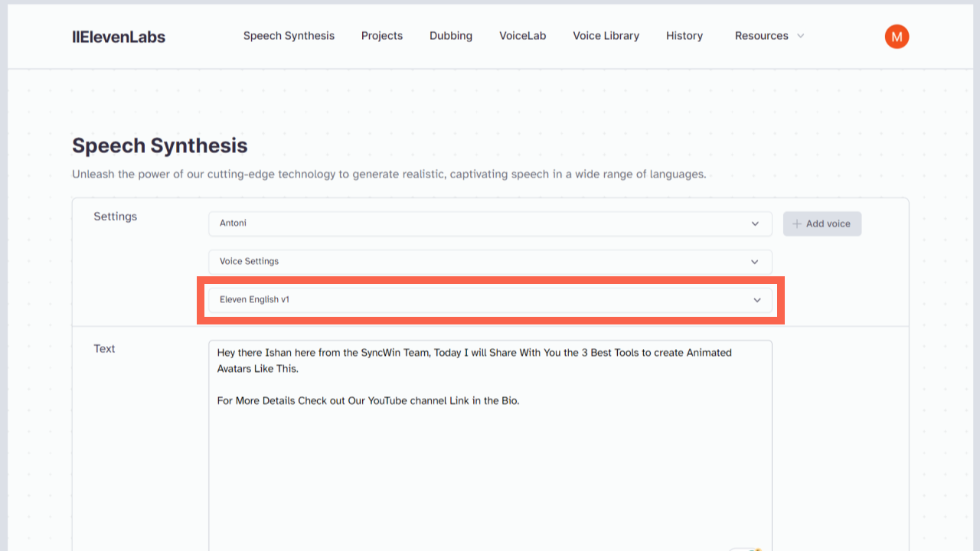
Task: Click the Speech Synthesis page heading
Action: (160, 145)
